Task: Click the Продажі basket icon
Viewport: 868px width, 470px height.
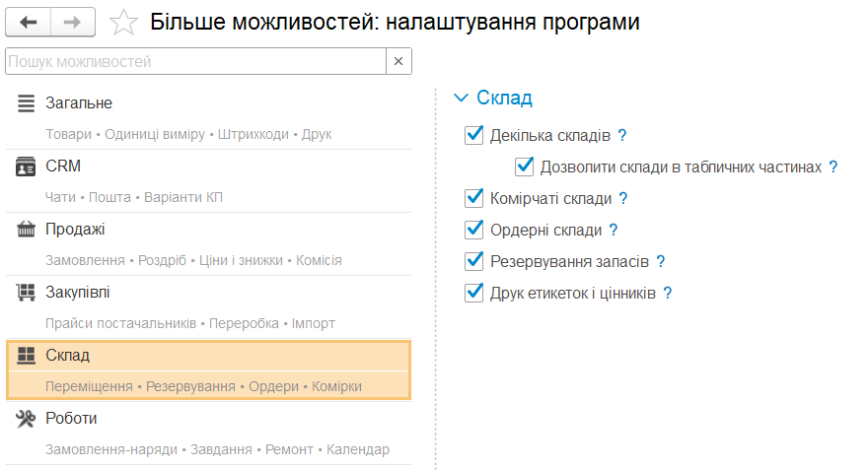Action: click(x=26, y=229)
